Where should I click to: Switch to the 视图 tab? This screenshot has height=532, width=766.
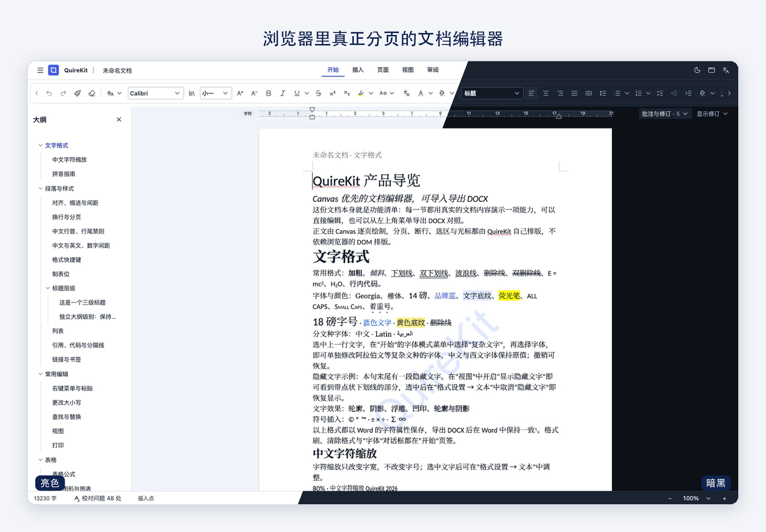point(408,70)
